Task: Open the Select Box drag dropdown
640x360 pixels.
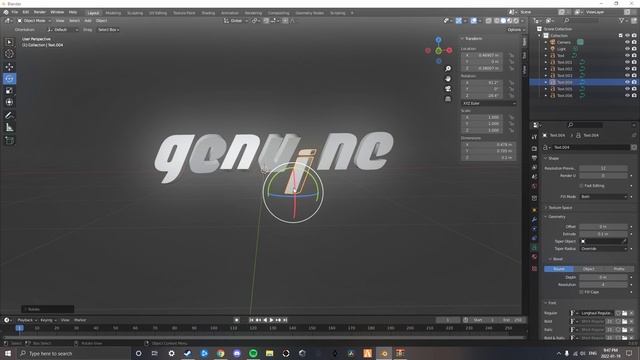Action: 109,30
